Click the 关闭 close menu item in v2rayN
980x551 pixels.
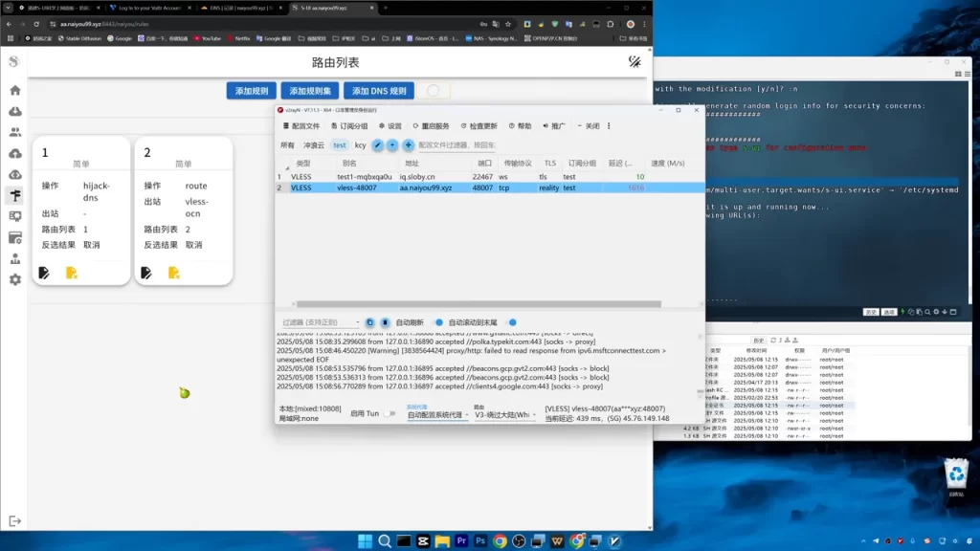tap(589, 126)
